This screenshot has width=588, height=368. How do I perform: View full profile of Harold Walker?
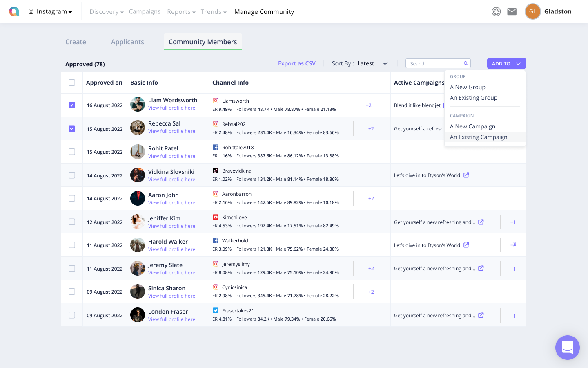(x=171, y=249)
